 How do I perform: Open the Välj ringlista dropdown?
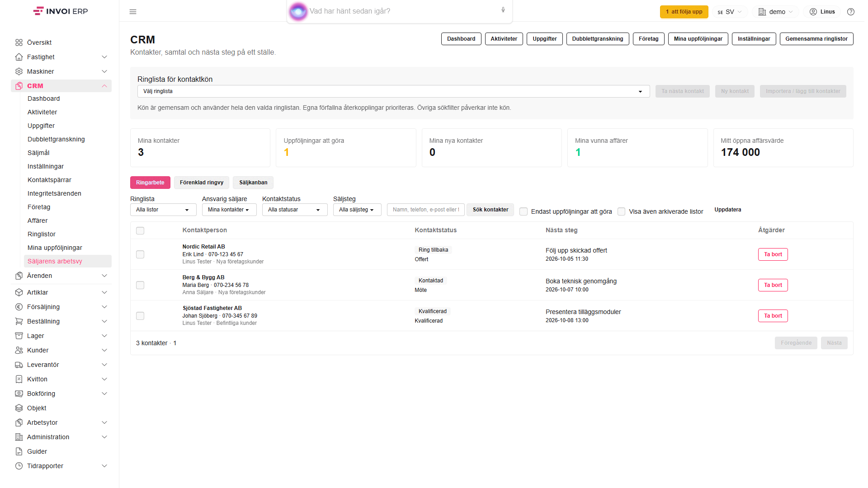coord(393,91)
